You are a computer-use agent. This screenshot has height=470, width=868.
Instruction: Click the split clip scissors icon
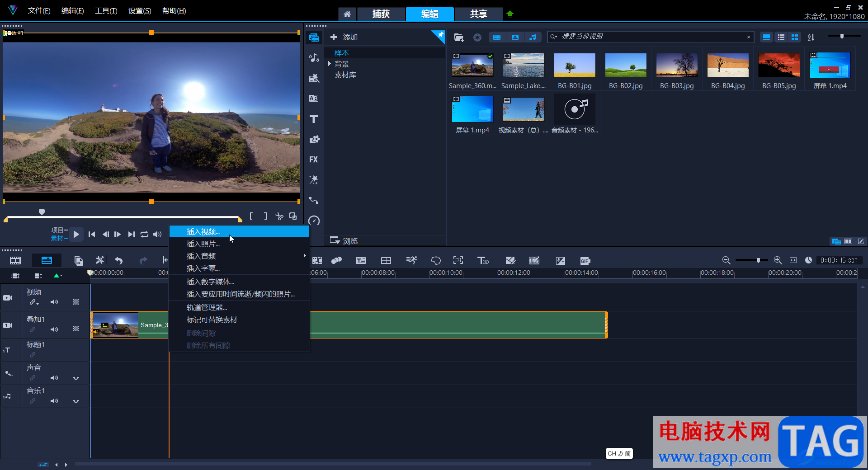[279, 216]
